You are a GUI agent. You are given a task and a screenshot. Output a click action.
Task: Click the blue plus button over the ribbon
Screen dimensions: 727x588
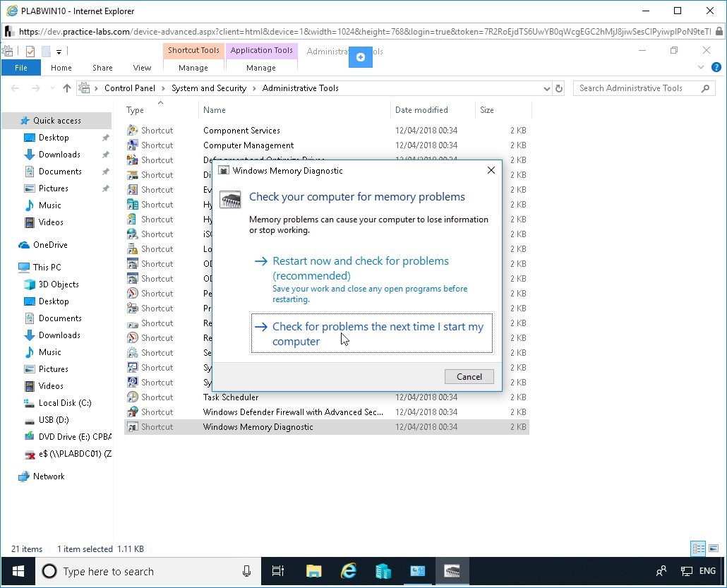pyautogui.click(x=361, y=57)
